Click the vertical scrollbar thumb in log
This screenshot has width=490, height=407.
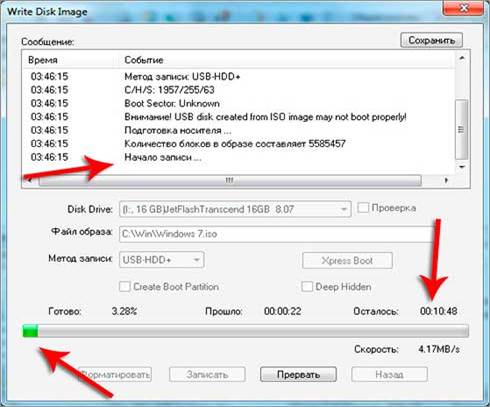(x=462, y=129)
